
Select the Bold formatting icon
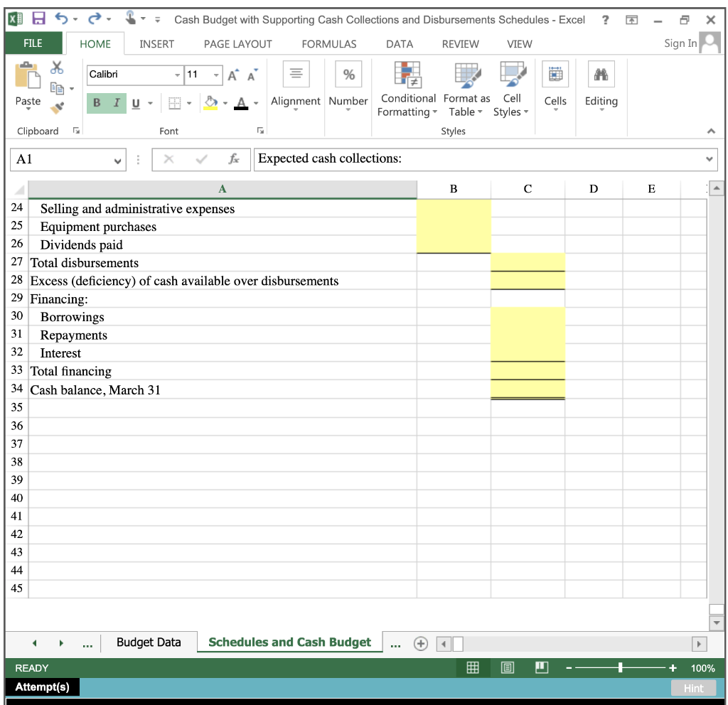coord(95,103)
